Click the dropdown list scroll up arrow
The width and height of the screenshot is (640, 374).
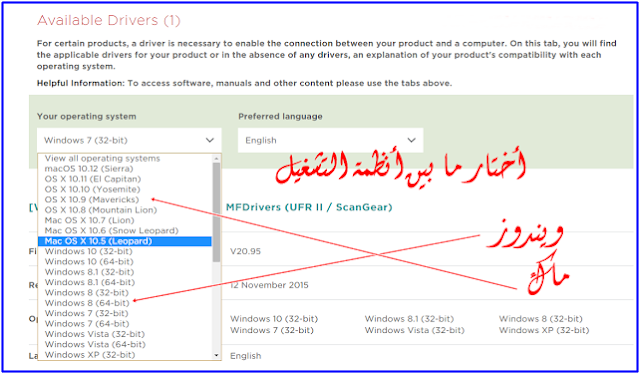coord(217,158)
